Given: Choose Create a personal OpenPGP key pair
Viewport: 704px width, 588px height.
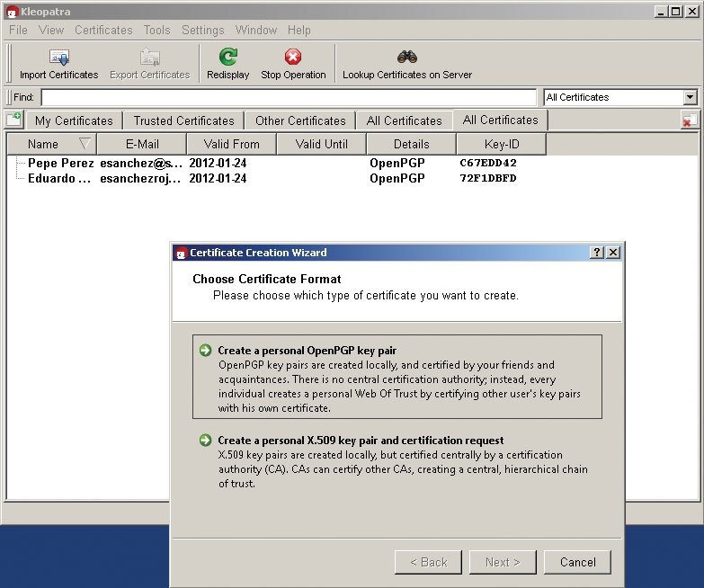Looking at the screenshot, I should (397, 377).
